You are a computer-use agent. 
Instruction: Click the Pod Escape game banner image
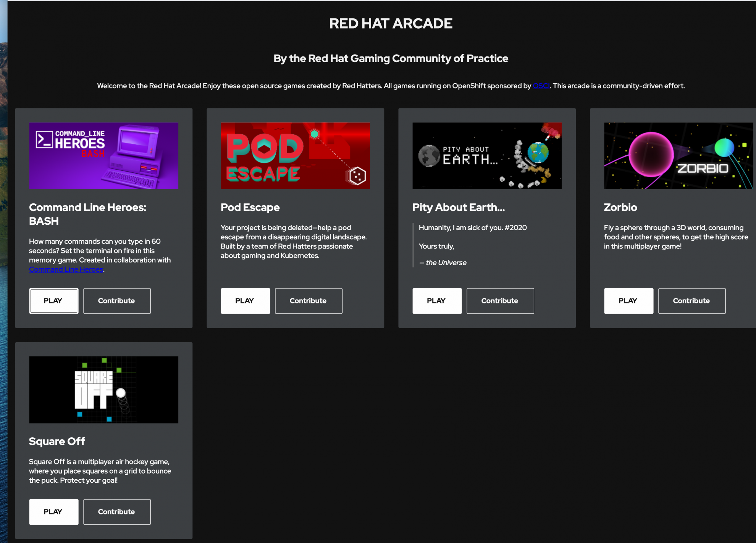pyautogui.click(x=295, y=156)
